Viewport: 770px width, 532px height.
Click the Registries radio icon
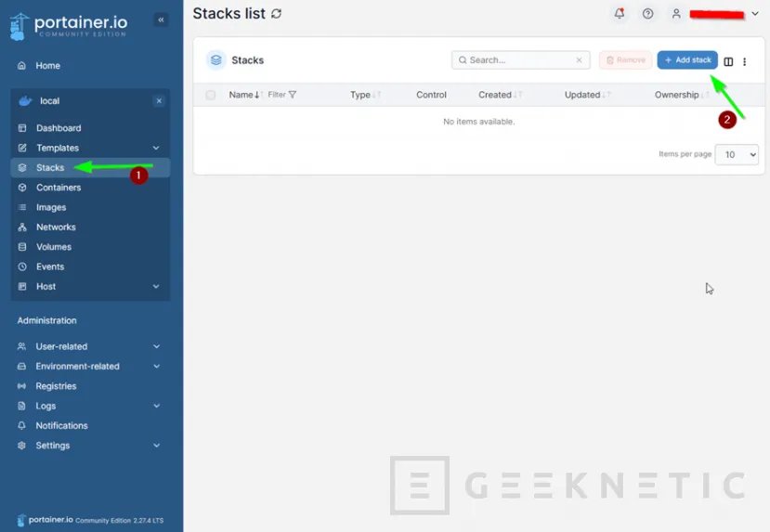coord(21,386)
